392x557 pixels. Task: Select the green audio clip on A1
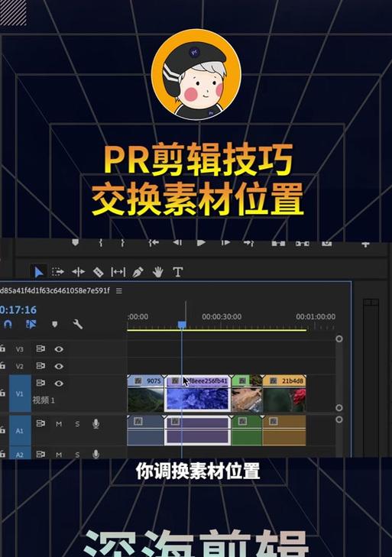click(247, 430)
